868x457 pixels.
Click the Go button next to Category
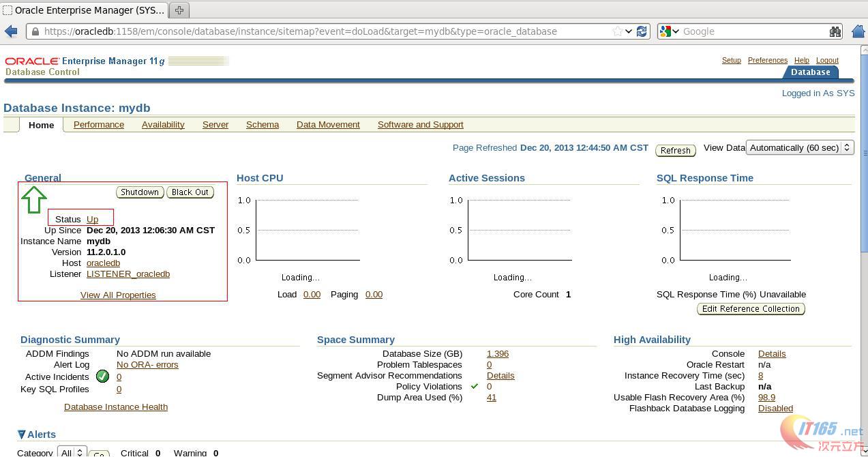100,454
